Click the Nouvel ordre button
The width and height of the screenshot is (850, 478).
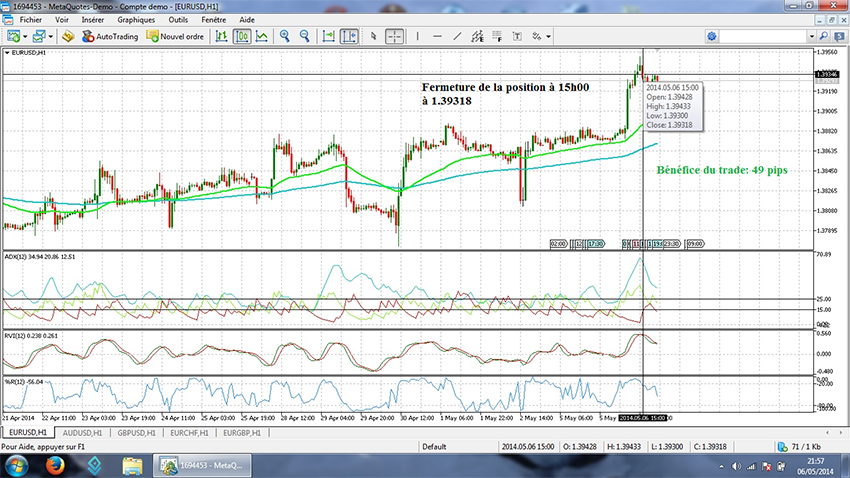tap(175, 36)
